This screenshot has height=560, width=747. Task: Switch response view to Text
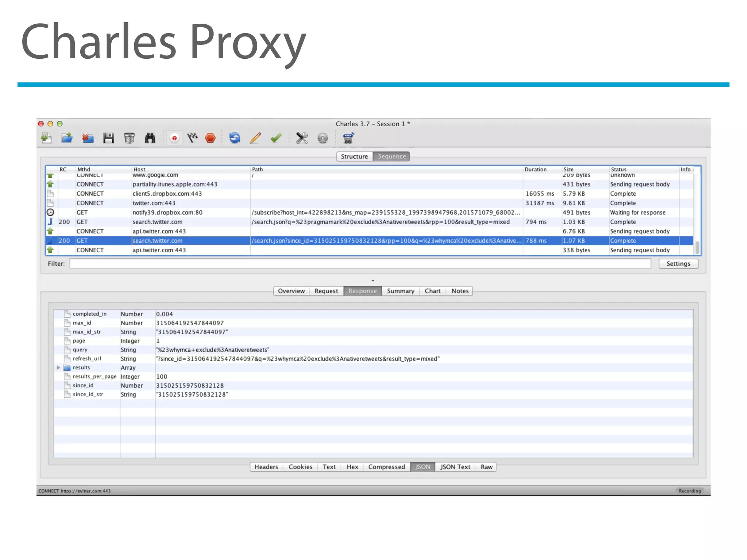[x=329, y=467]
